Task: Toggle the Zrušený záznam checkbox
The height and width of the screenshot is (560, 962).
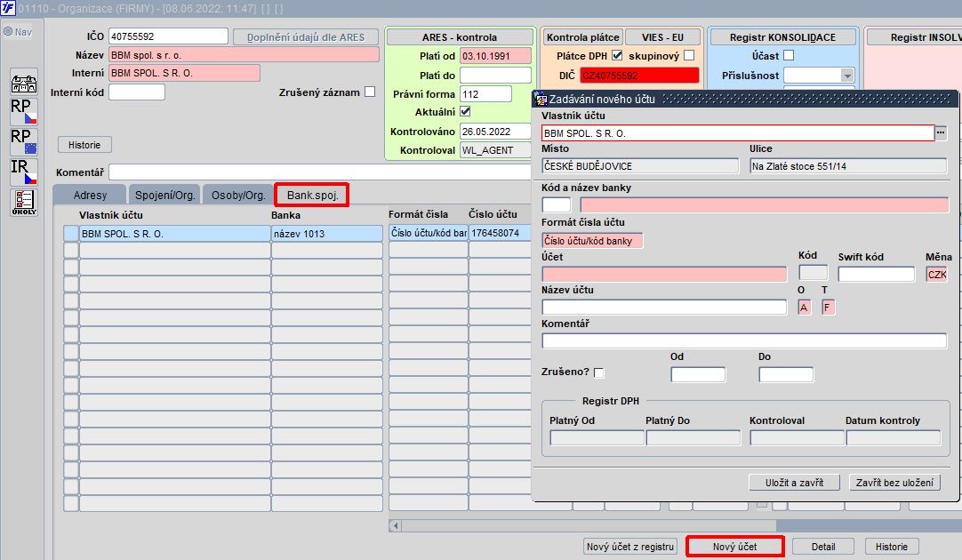Action: tap(370, 92)
